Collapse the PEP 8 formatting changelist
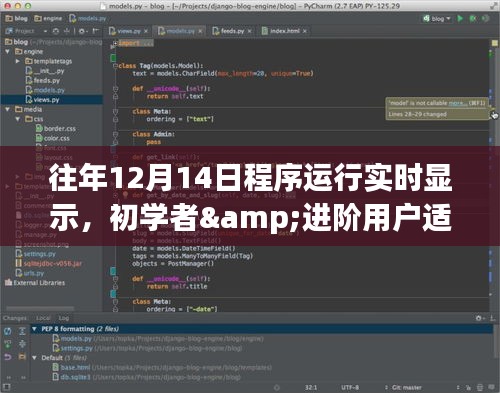 click(x=34, y=329)
